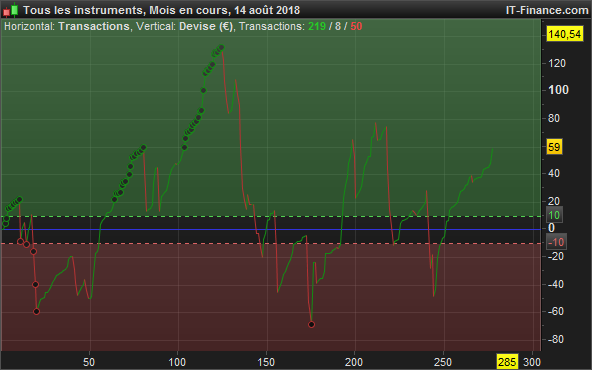Click the yellow 285 x-axis marker

point(507,362)
